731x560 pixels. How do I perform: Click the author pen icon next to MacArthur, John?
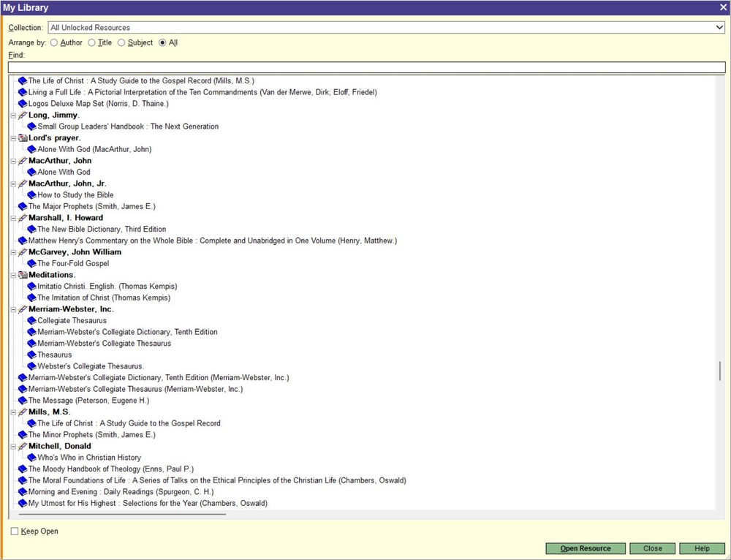[x=22, y=160]
